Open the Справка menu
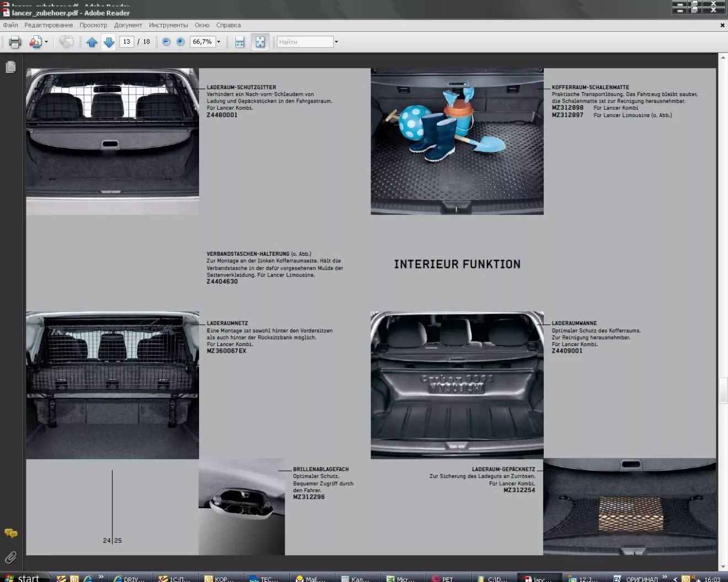The height and width of the screenshot is (582, 728). 228,25
